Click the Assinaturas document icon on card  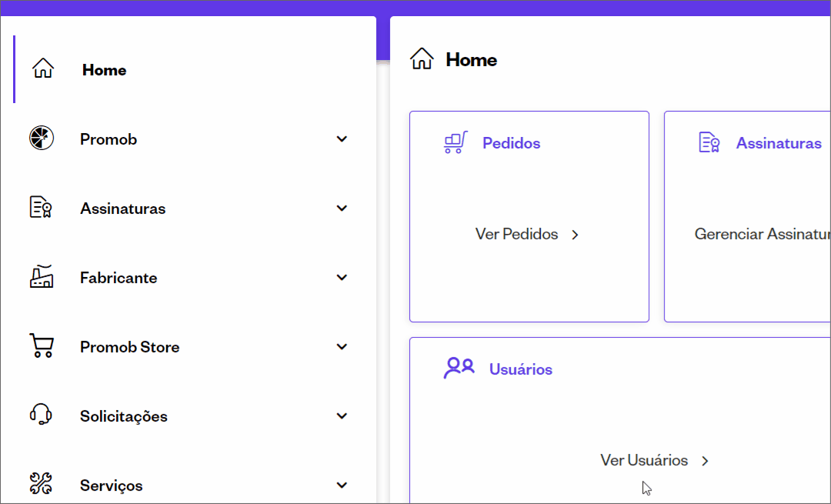pos(709,142)
